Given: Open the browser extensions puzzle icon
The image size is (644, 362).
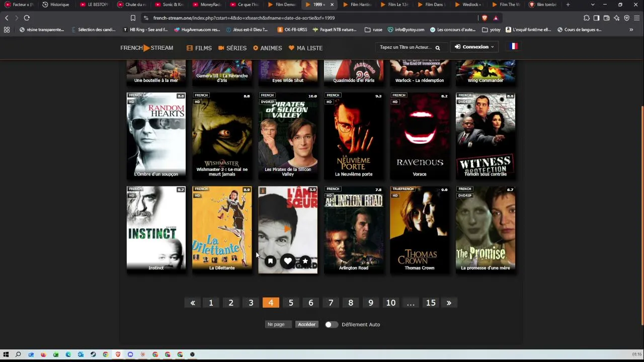Looking at the screenshot, I should 587,18.
